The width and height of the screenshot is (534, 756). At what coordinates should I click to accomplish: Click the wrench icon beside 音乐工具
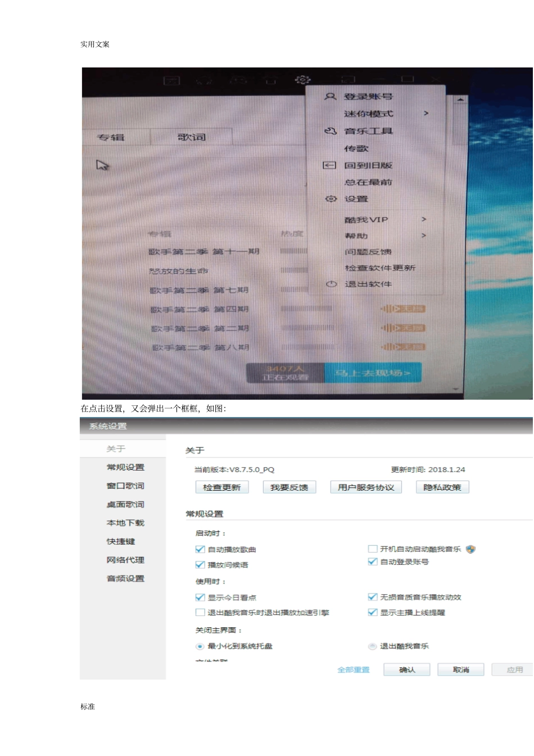(330, 131)
